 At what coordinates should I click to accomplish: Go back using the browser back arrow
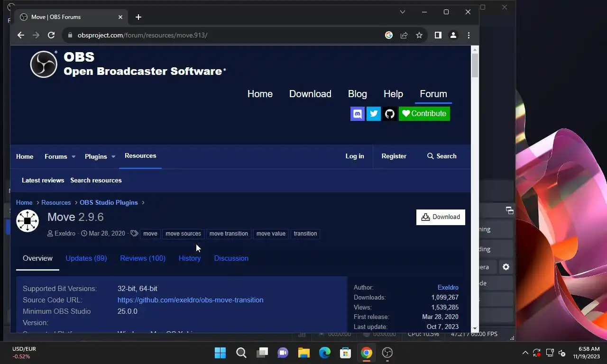[20, 35]
